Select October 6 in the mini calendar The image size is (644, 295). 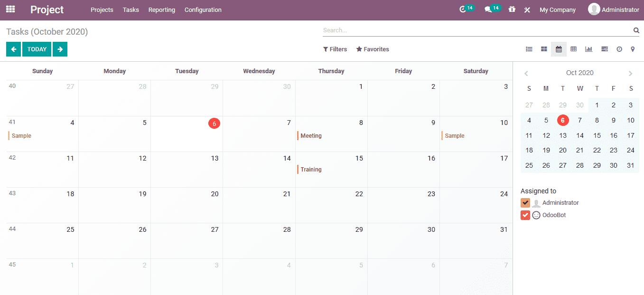click(563, 120)
